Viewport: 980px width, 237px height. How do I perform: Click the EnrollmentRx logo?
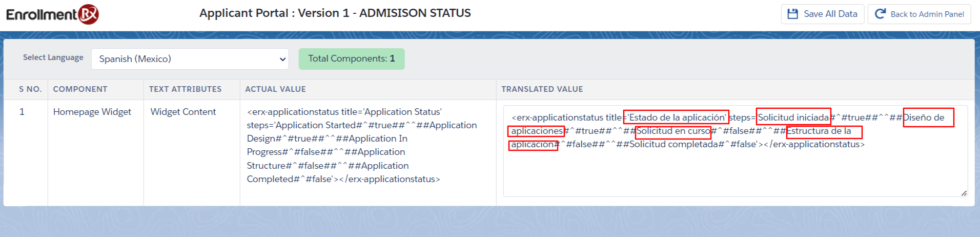pos(52,14)
